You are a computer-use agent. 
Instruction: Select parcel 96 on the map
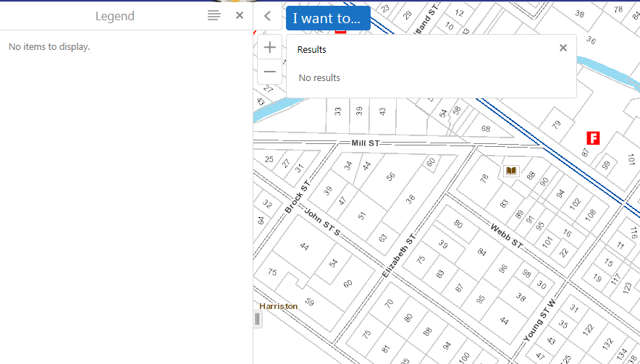click(503, 268)
